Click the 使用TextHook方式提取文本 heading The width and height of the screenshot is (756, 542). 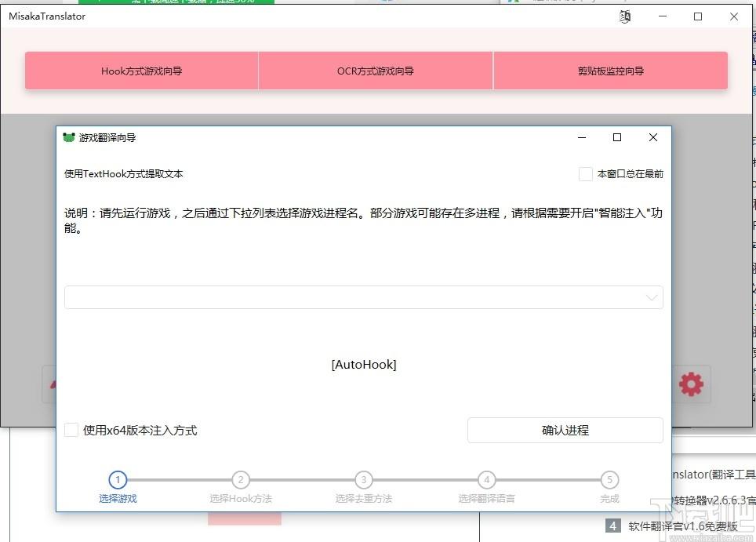[x=123, y=174]
